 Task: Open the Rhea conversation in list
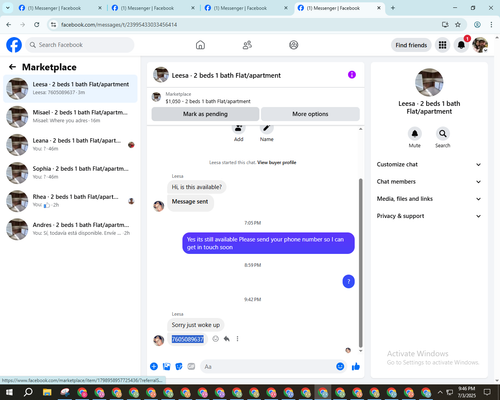(x=70, y=201)
